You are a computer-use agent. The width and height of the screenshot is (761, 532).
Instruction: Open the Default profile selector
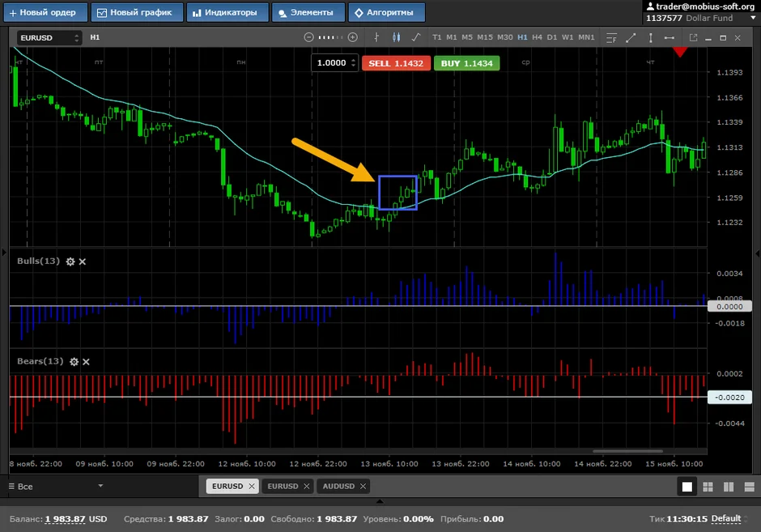click(726, 518)
